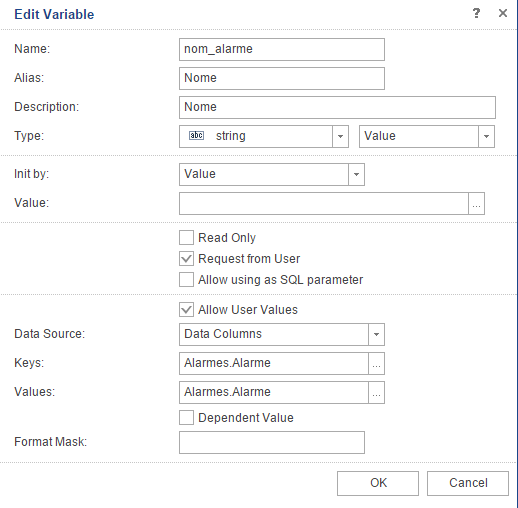Click the abc string type icon
Viewport: 518px width, 508px height.
pos(196,136)
